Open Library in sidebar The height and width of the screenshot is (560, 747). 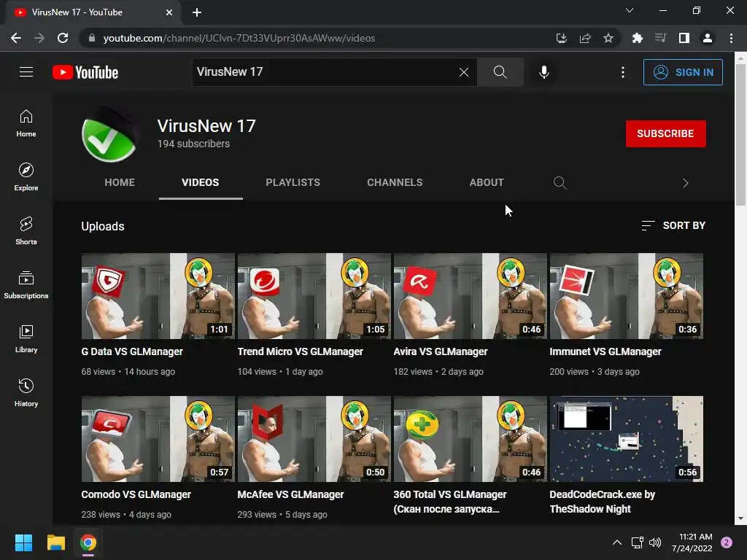tap(26, 338)
